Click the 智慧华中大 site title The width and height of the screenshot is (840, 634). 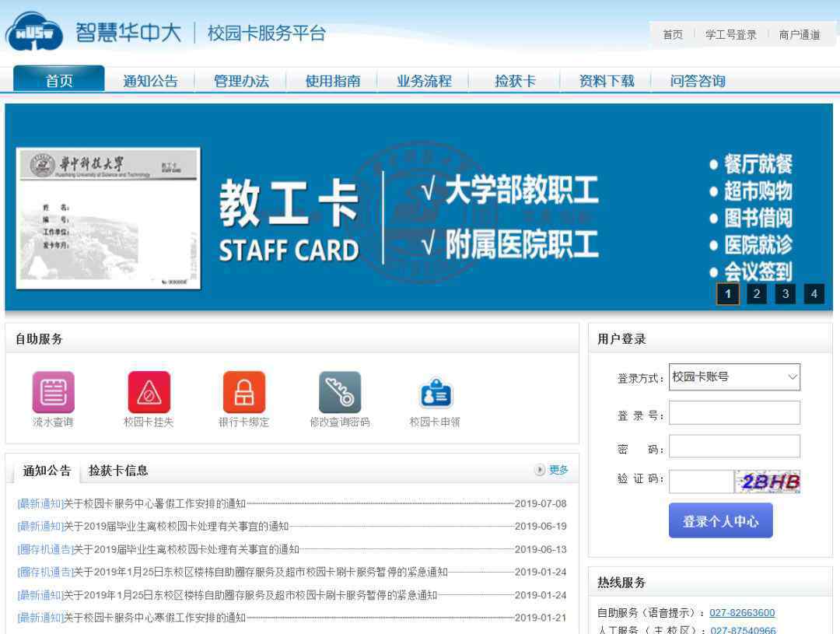pyautogui.click(x=128, y=32)
